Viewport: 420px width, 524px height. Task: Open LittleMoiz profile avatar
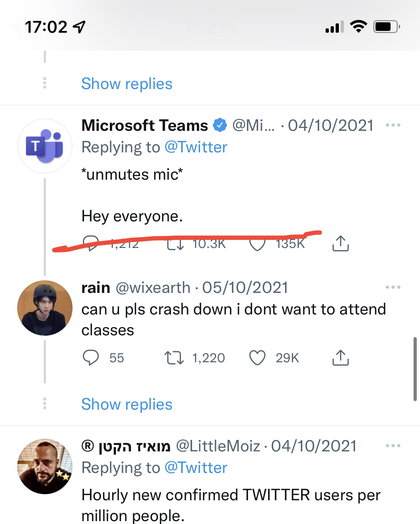45,466
